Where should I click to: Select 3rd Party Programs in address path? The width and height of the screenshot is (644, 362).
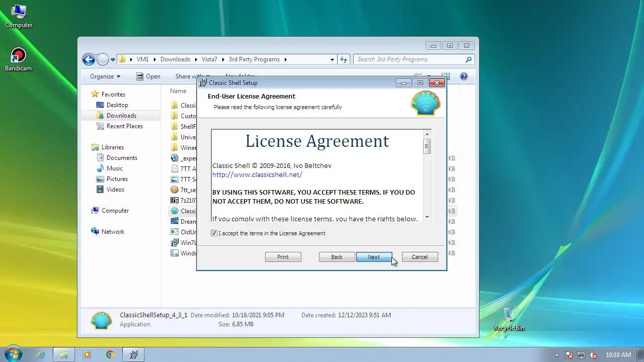254,59
